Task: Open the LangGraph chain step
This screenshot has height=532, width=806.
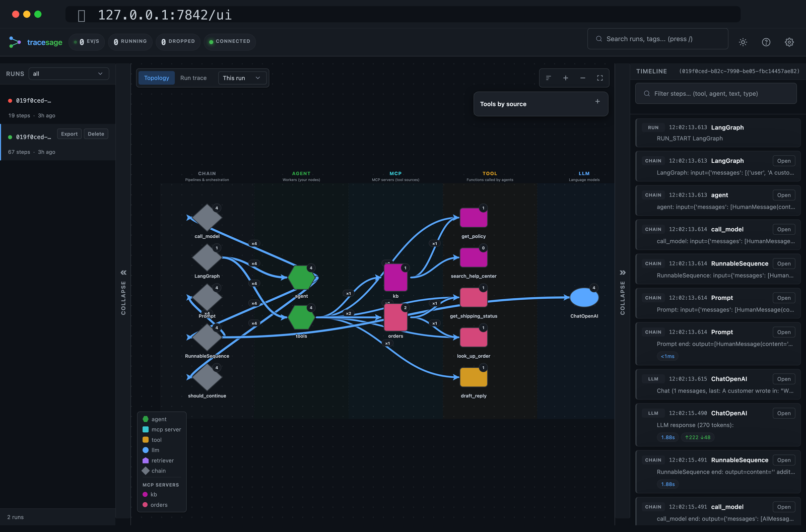Action: click(x=784, y=161)
